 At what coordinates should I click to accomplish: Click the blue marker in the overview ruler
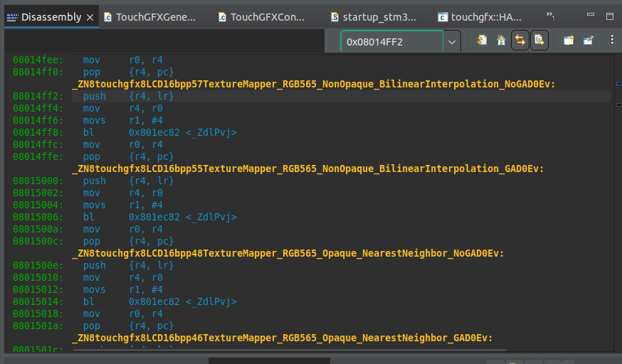coord(619,84)
